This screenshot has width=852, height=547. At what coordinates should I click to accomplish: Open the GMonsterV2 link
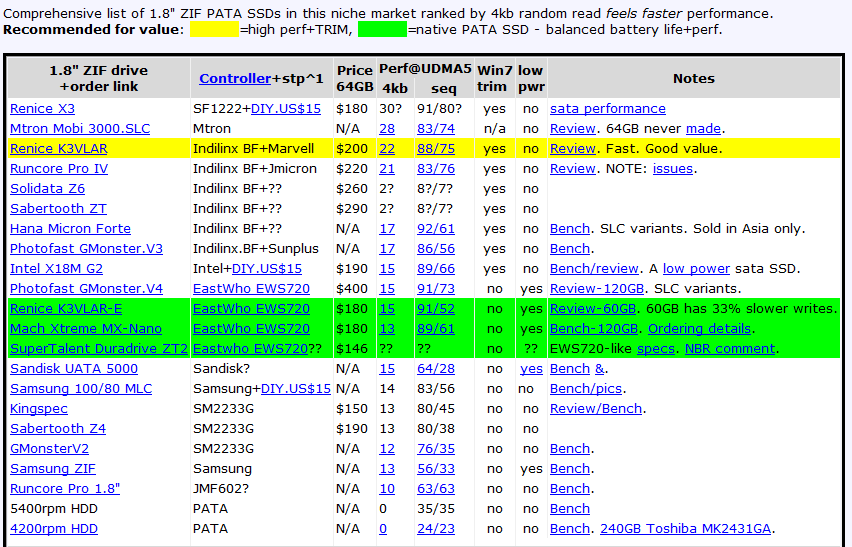tap(49, 449)
